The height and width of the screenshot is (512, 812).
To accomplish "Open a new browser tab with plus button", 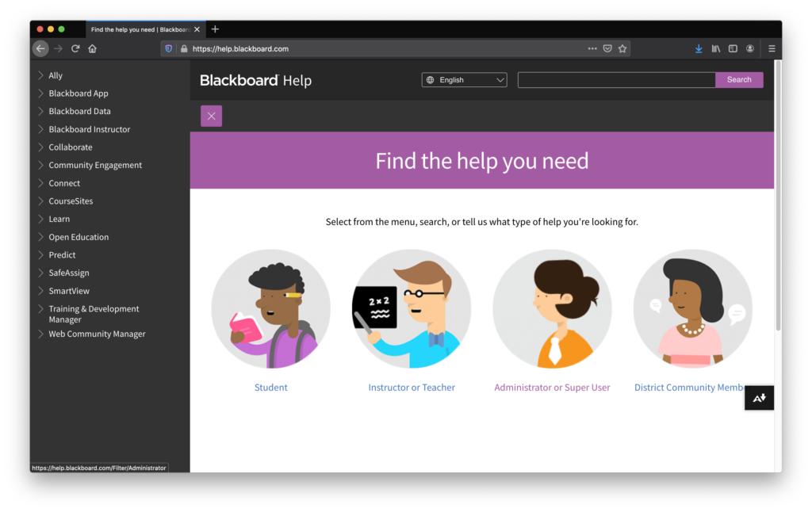I will (x=215, y=29).
